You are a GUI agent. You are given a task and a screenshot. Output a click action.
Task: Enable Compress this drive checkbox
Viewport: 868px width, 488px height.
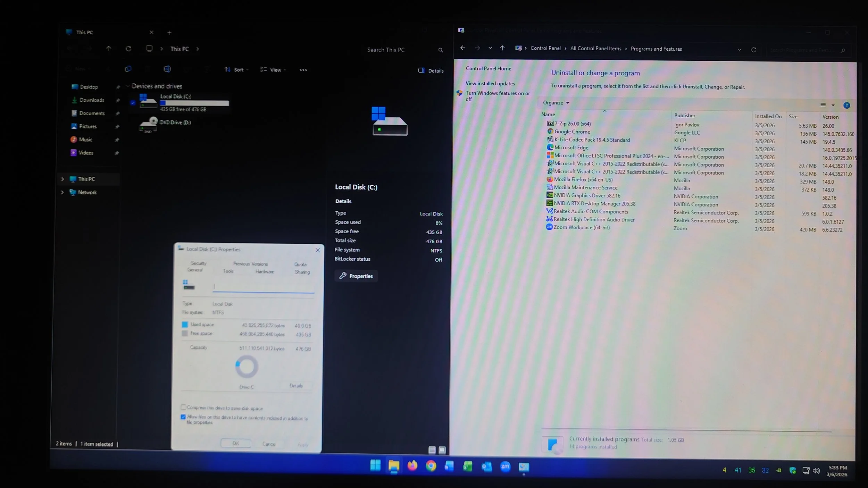pos(183,407)
